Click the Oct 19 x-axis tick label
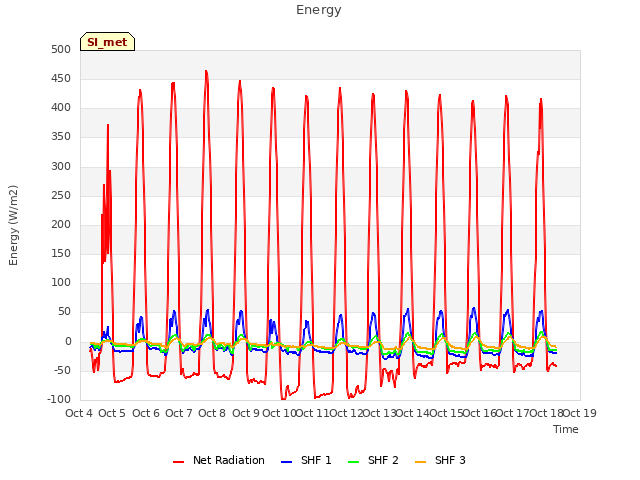This screenshot has height=480, width=640. (x=580, y=413)
